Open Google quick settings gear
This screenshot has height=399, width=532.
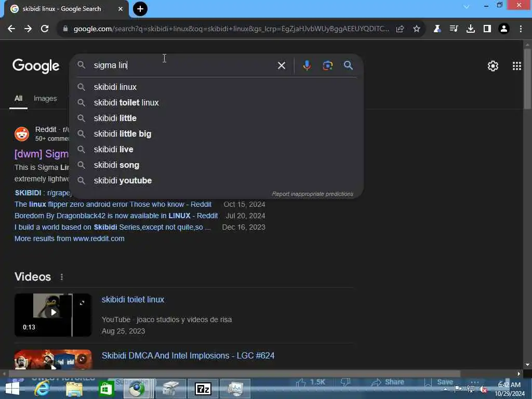coord(493,66)
